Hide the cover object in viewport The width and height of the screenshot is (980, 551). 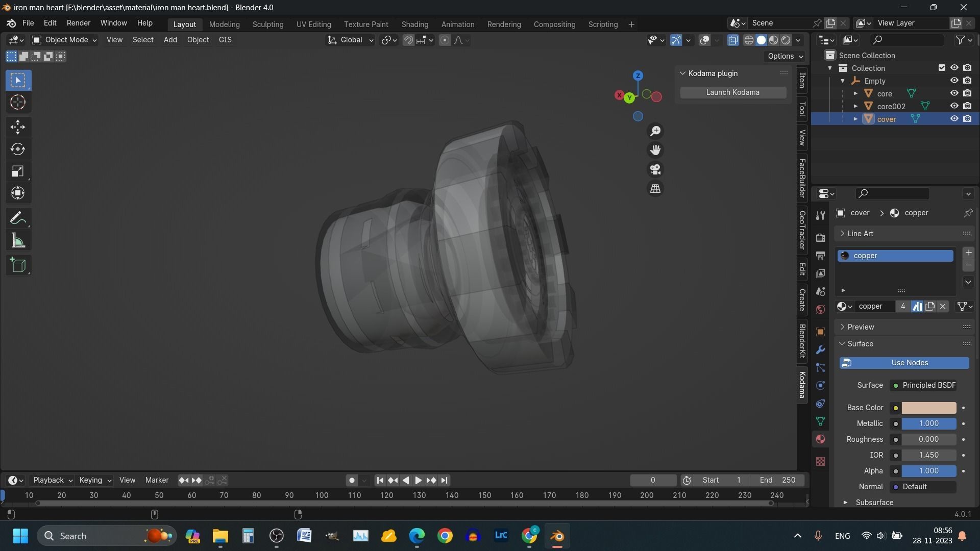[954, 119]
